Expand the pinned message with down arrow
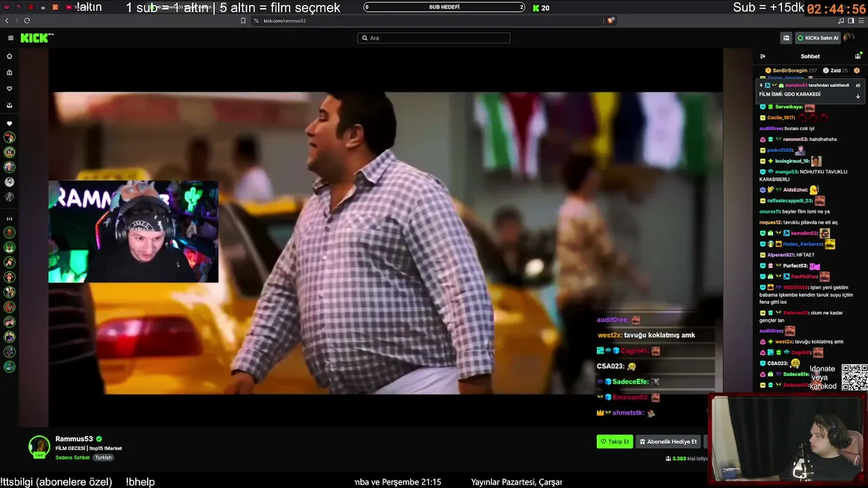 click(x=858, y=96)
